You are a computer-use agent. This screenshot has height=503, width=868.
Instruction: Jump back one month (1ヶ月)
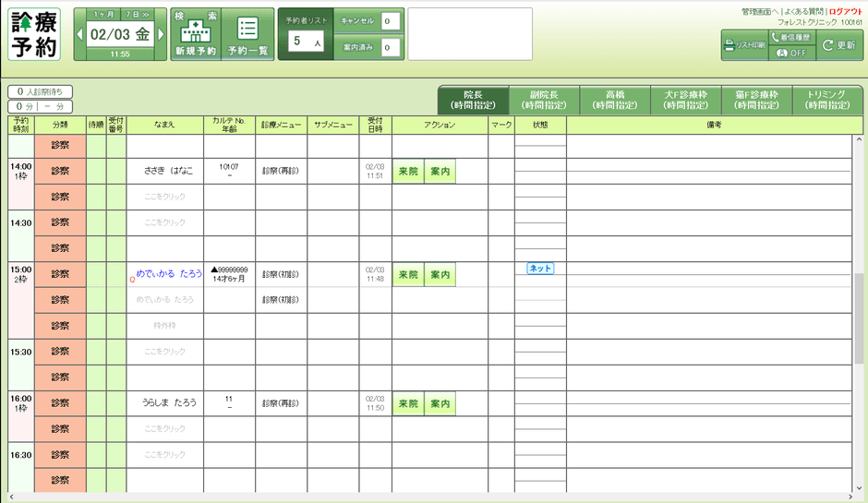[103, 15]
